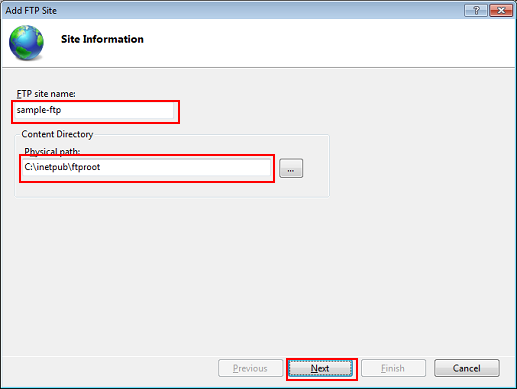Click the 'Content Directory' group label

[57, 134]
